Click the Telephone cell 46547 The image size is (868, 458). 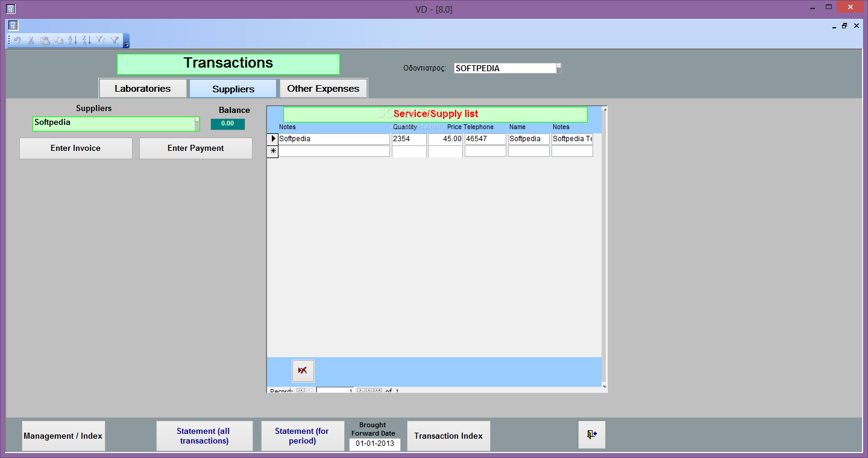point(485,139)
